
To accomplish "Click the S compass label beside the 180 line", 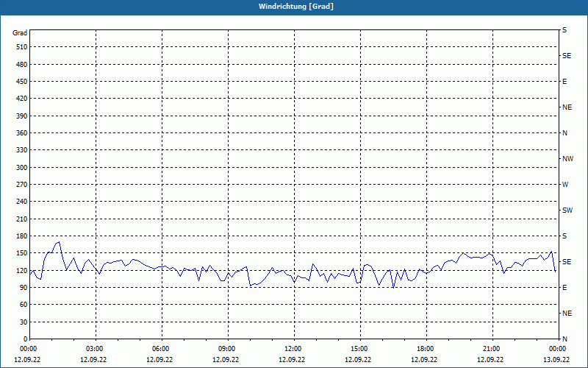I will coord(564,236).
